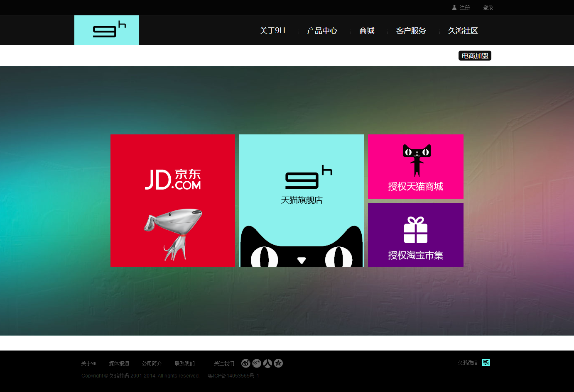The image size is (574, 392).
Task: Open the 久鸿社区 menu item
Action: 463,31
